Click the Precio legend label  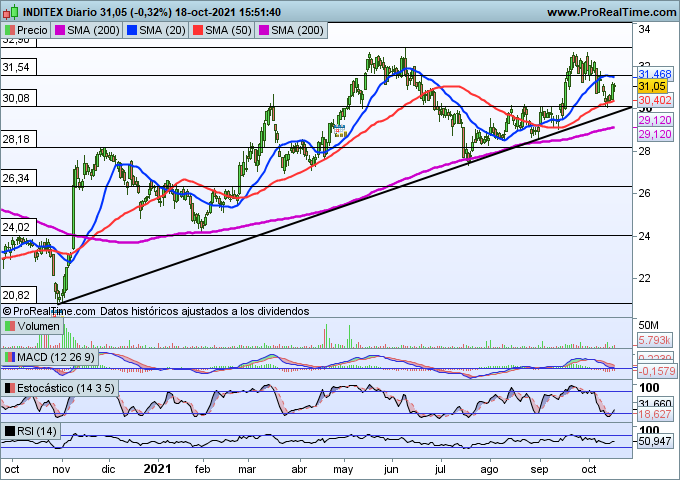[32, 30]
